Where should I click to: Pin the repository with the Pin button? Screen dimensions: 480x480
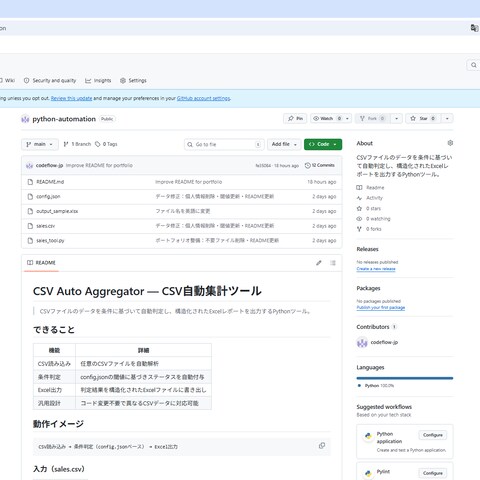(295, 118)
